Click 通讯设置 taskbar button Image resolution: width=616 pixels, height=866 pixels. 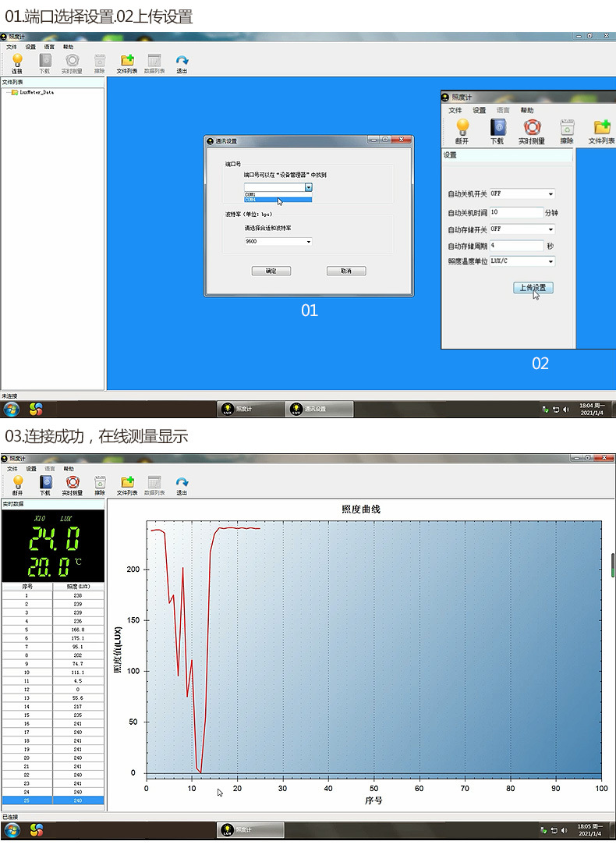[320, 409]
